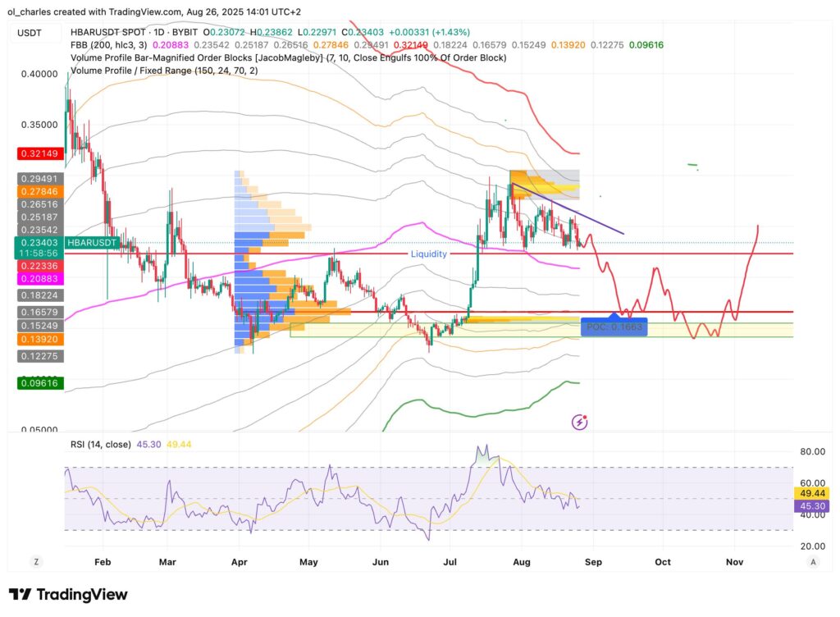Select the FBB (200, hlc3, 3) indicator legend

(116, 44)
